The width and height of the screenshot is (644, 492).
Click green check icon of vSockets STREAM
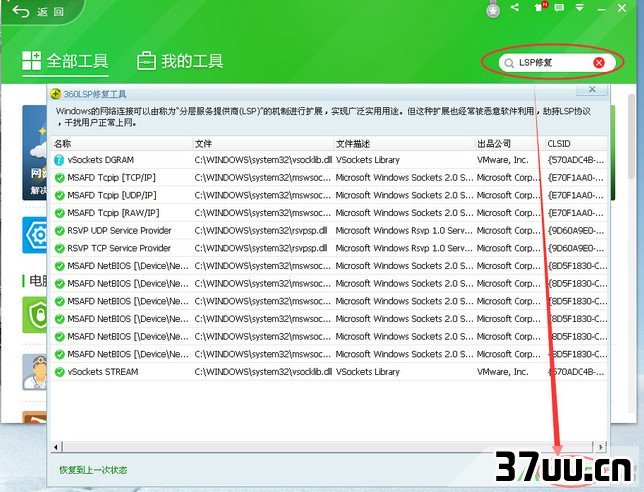(60, 372)
